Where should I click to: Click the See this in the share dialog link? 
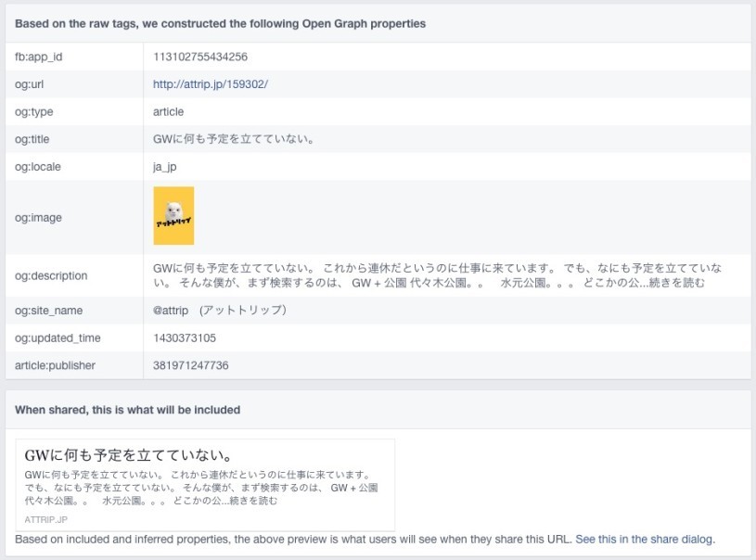[642, 538]
